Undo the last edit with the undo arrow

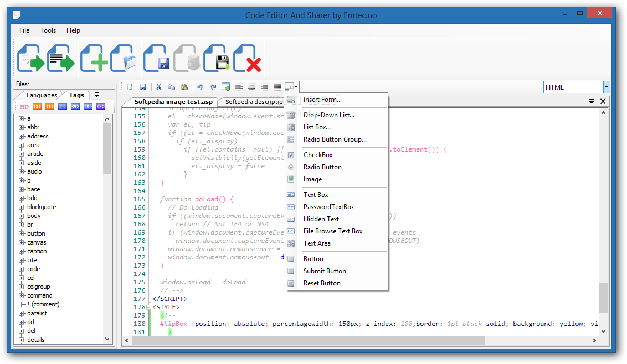(200, 87)
